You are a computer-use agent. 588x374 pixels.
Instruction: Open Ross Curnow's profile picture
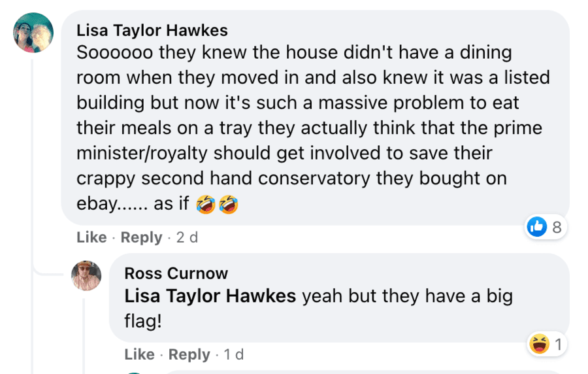coord(86,275)
